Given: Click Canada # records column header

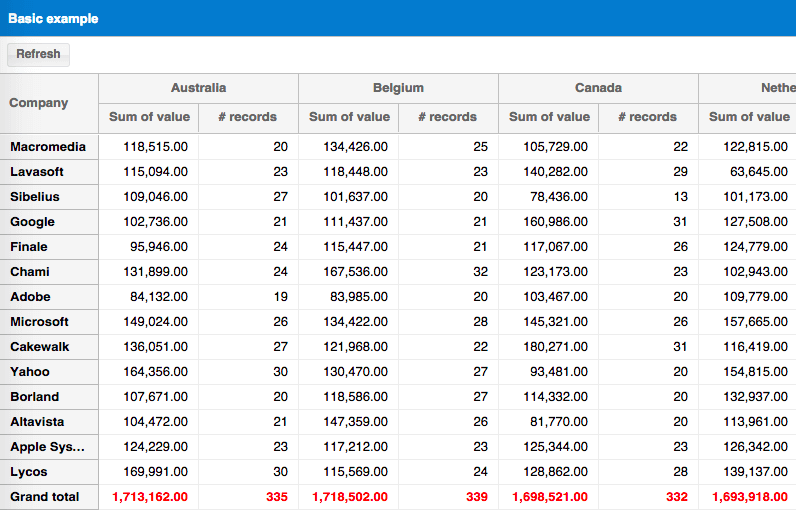Looking at the screenshot, I should pyautogui.click(x=648, y=118).
